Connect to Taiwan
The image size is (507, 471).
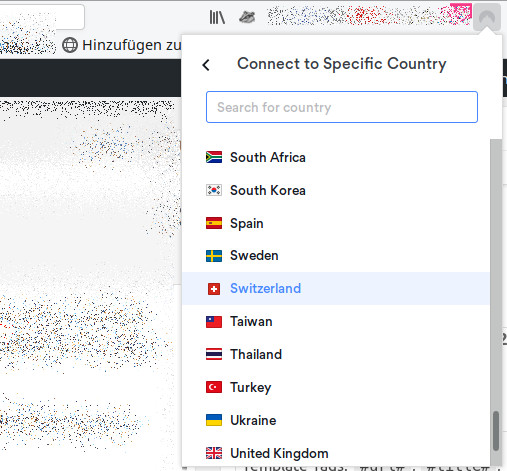tap(336, 321)
